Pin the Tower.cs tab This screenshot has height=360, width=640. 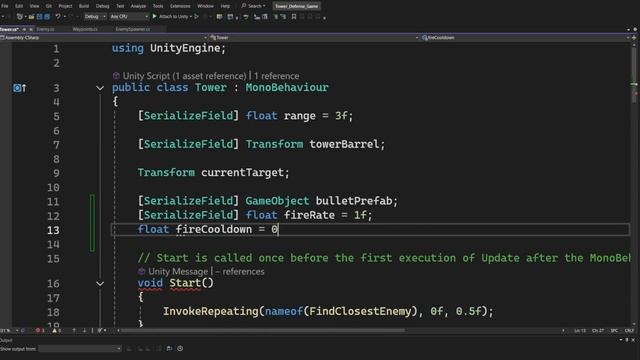point(24,29)
